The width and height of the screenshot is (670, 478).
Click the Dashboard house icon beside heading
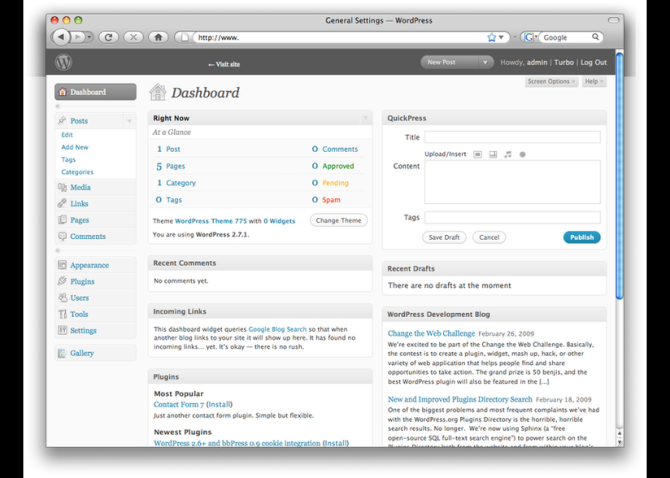[157, 92]
